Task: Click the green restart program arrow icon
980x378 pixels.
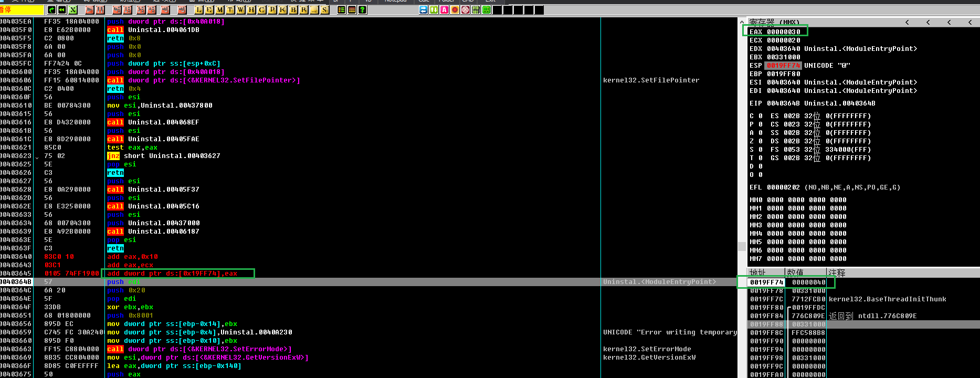Action: 51,10
